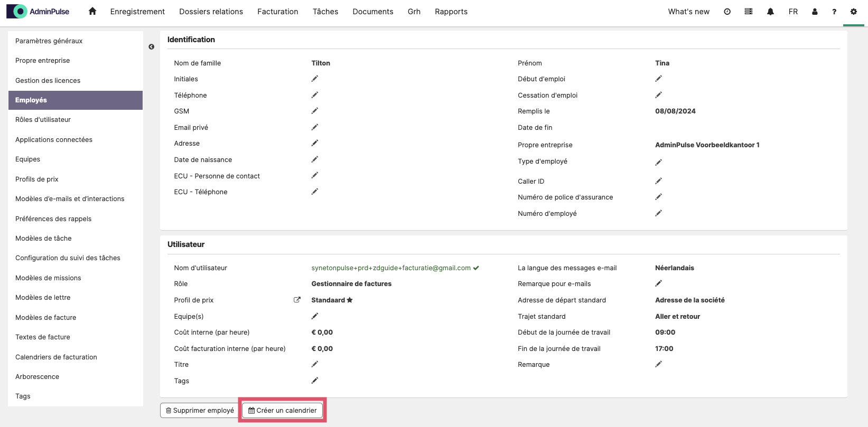Open notifications bell
The height and width of the screenshot is (427, 868).
771,12
